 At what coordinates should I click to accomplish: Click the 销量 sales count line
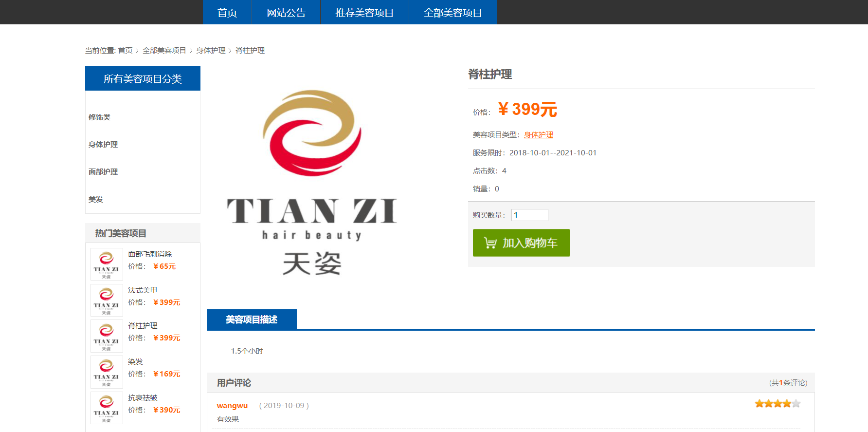(x=486, y=188)
